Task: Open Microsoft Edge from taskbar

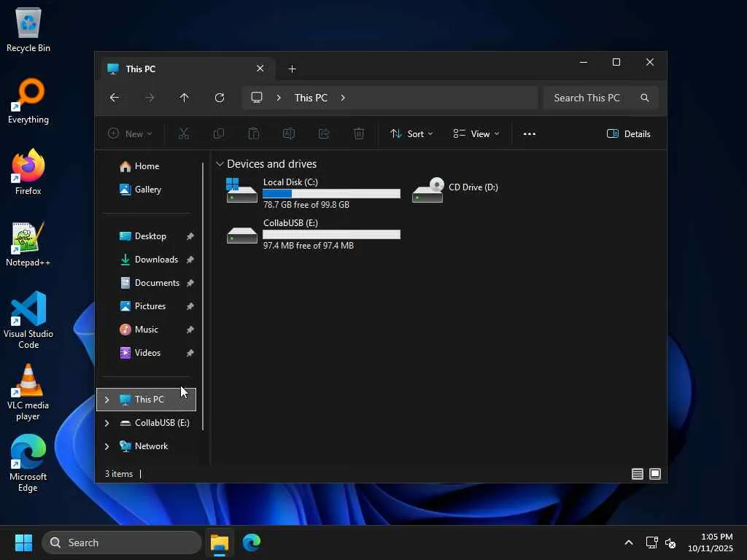Action: click(252, 542)
